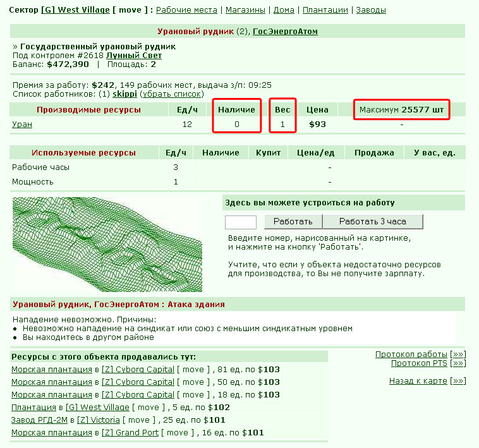Open the [Z] Grand Port sector link

pos(130,432)
